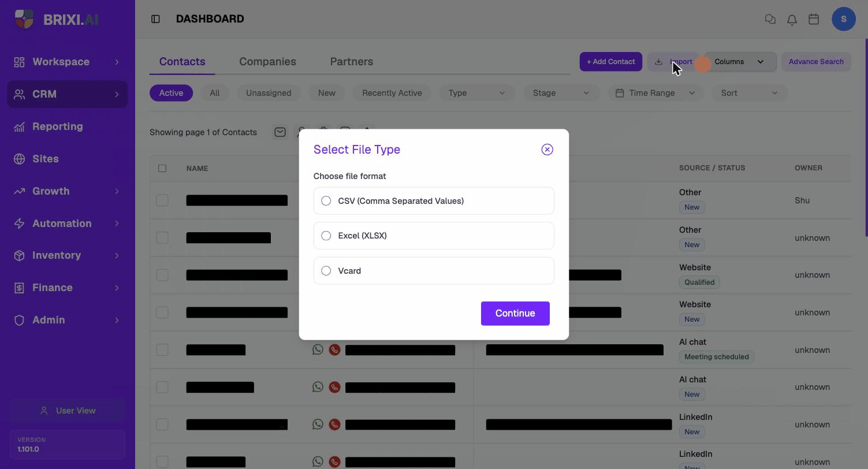
Task: Open the Type filter dropdown
Action: click(477, 93)
